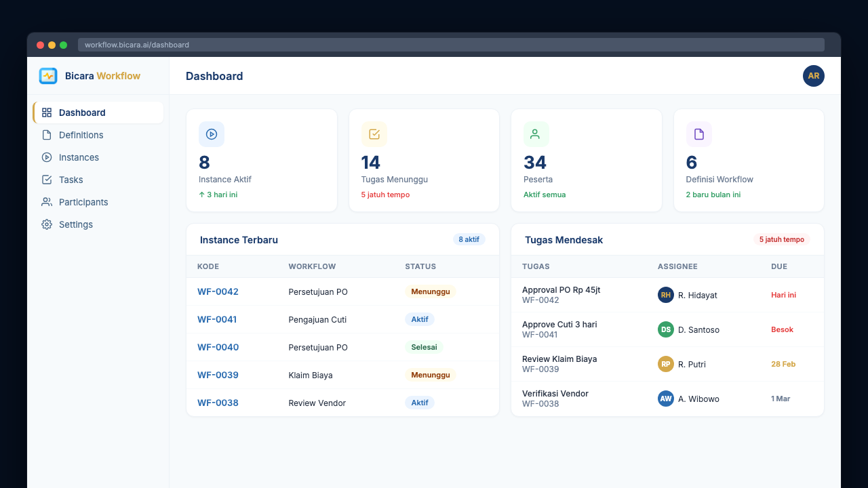868x488 pixels.
Task: Click R. Hidayat's RH avatar badge
Action: 666,295
